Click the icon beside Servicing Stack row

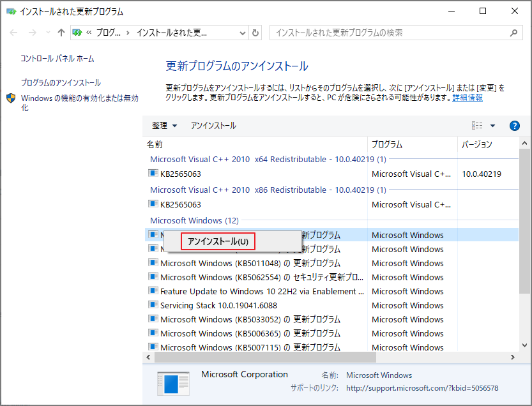[153, 304]
